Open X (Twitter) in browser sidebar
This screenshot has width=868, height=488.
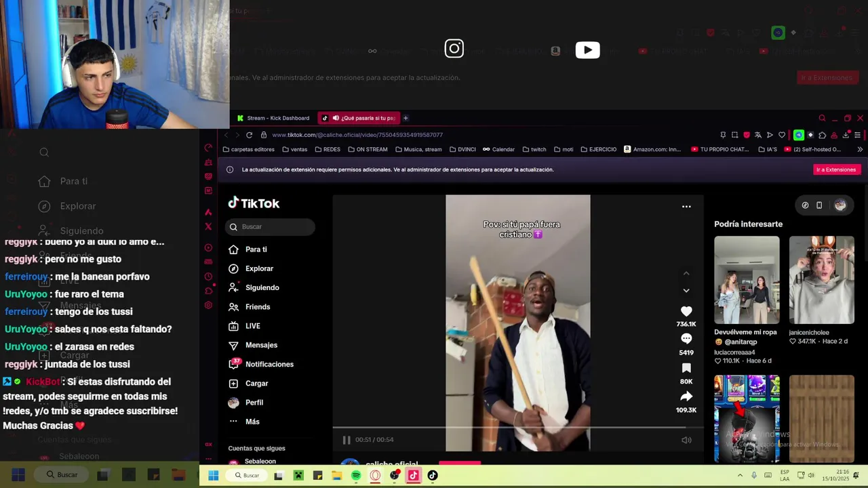208,226
